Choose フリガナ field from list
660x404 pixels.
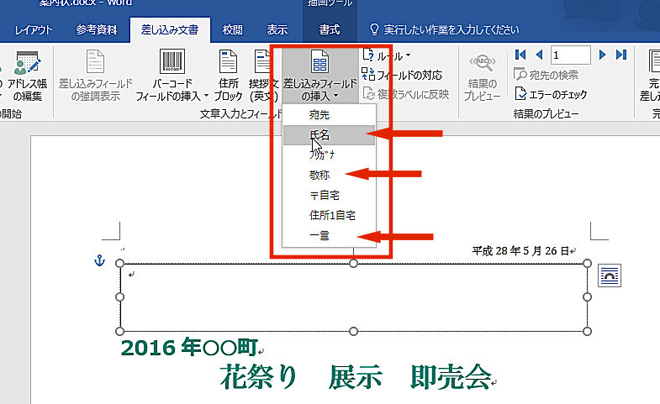click(329, 155)
